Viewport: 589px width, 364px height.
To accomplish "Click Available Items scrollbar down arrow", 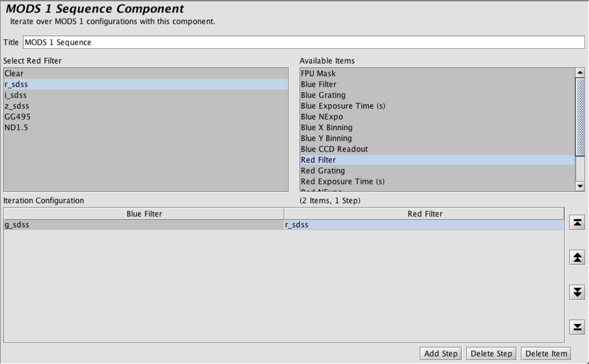I will tap(580, 186).
